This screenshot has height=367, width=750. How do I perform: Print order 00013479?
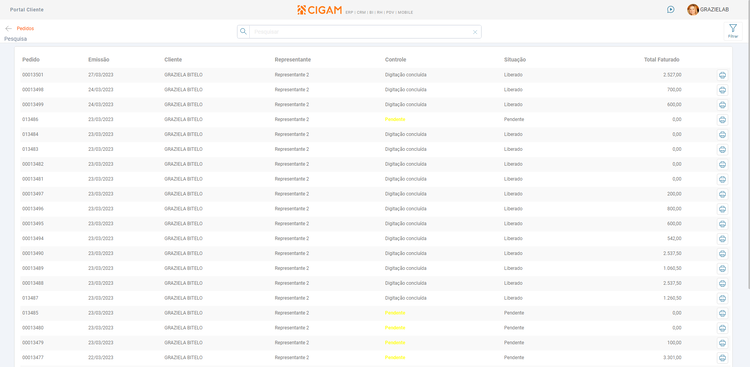point(722,343)
